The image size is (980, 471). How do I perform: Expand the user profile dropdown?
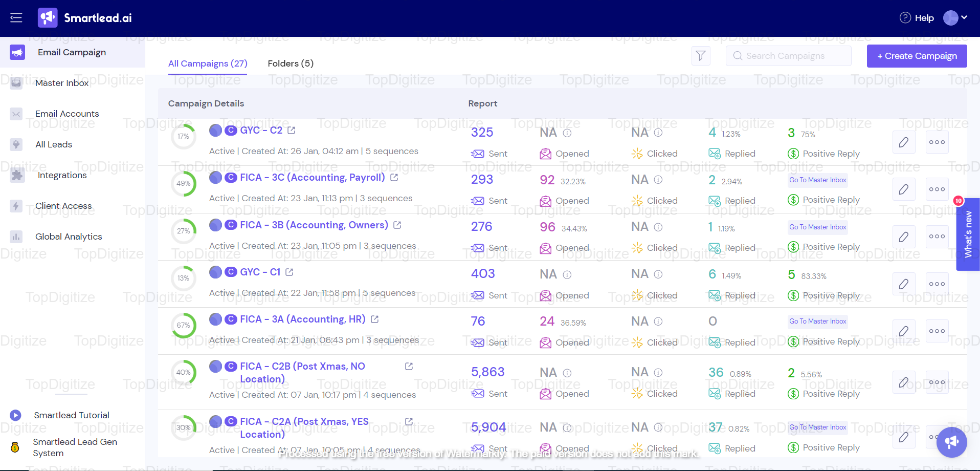tap(955, 18)
